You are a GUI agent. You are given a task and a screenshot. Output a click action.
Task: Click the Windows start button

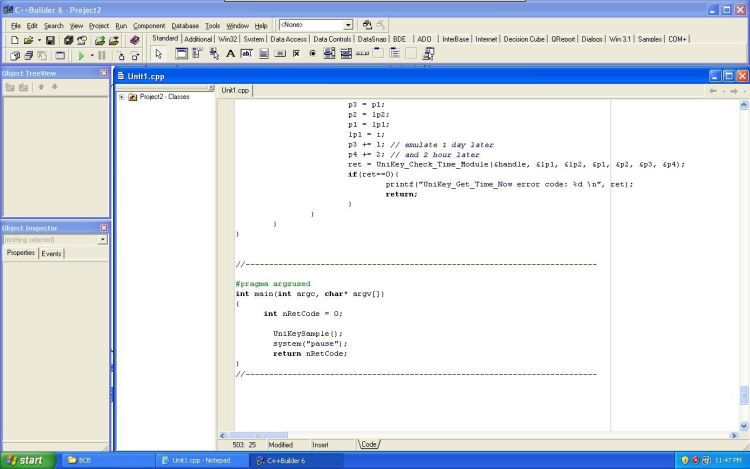[x=28, y=460]
